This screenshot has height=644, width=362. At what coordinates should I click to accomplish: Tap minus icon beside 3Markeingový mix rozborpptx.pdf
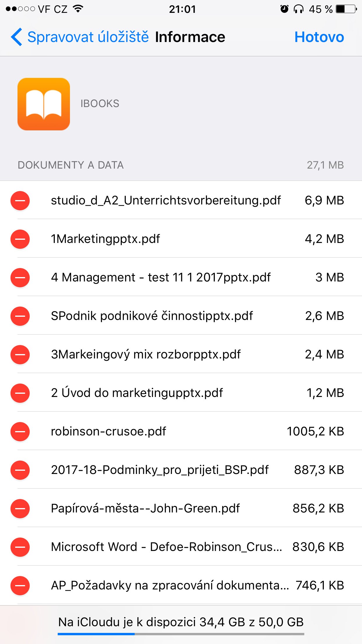[20, 355]
